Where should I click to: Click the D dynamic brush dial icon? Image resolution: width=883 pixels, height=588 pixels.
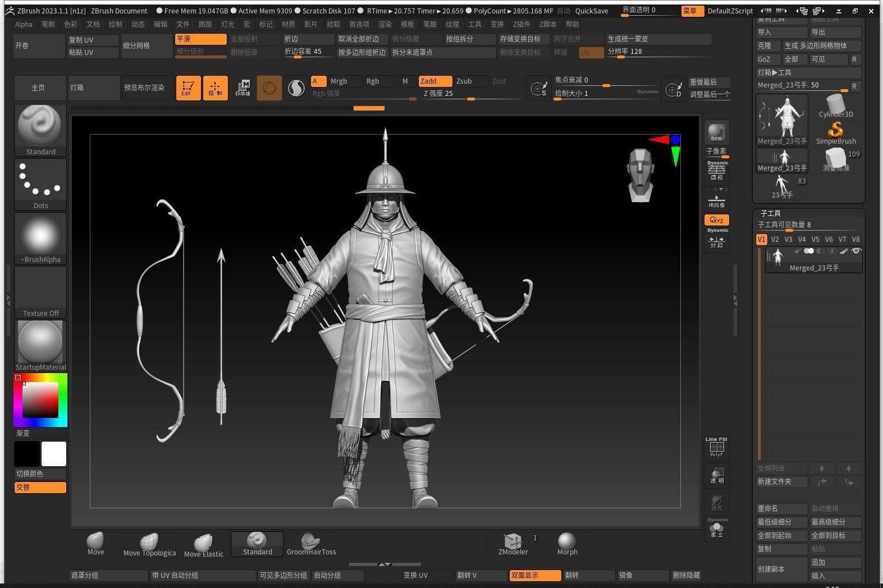point(673,89)
